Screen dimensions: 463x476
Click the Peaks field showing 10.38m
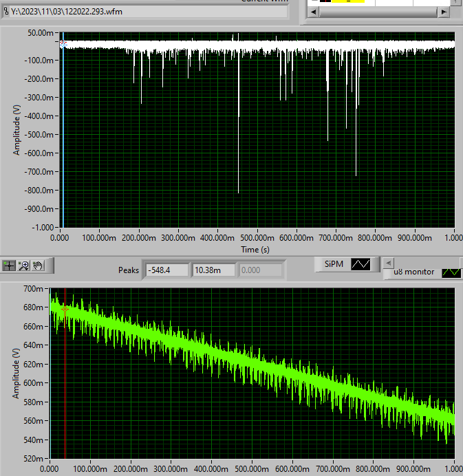coord(214,270)
